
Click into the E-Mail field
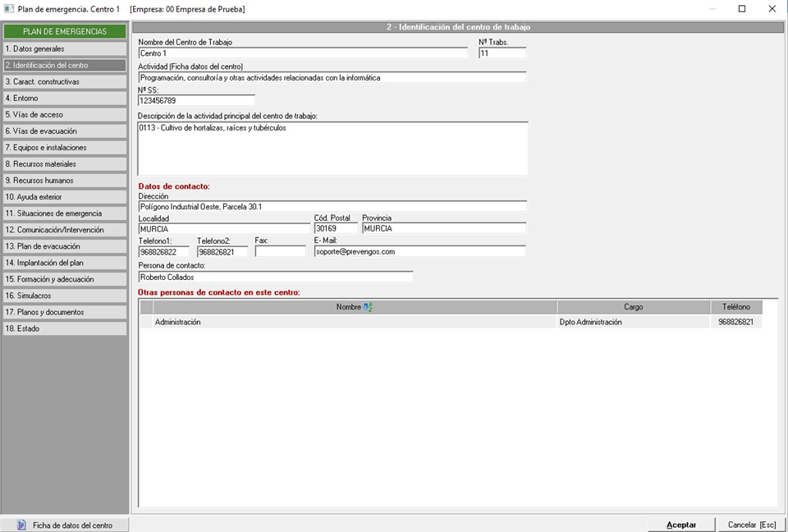[x=419, y=252]
